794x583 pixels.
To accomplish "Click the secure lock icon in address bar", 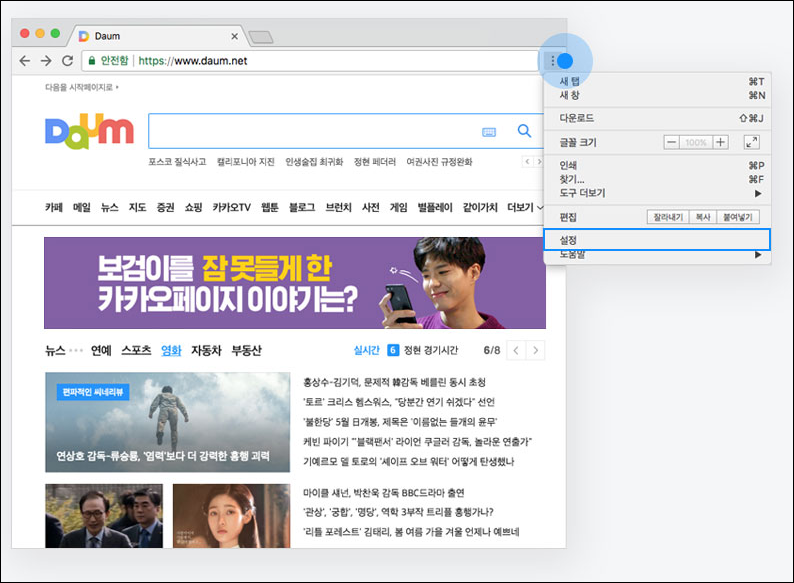I will [x=92, y=61].
